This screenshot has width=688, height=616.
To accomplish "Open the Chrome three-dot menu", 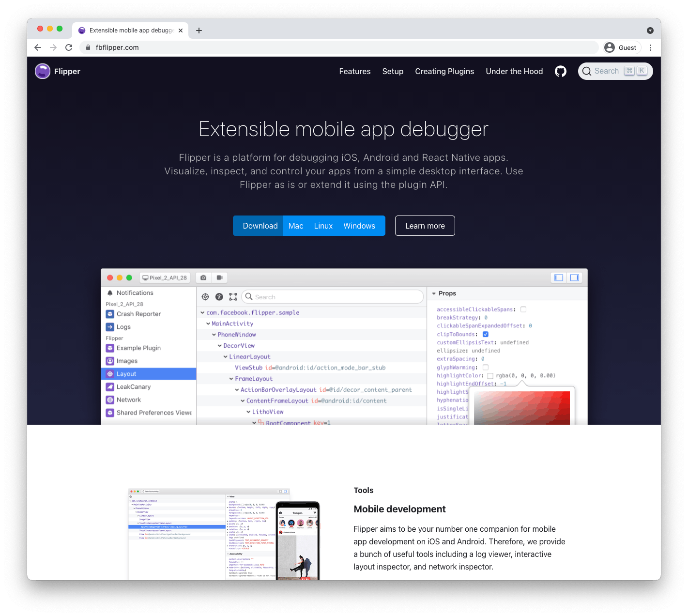I will point(651,47).
